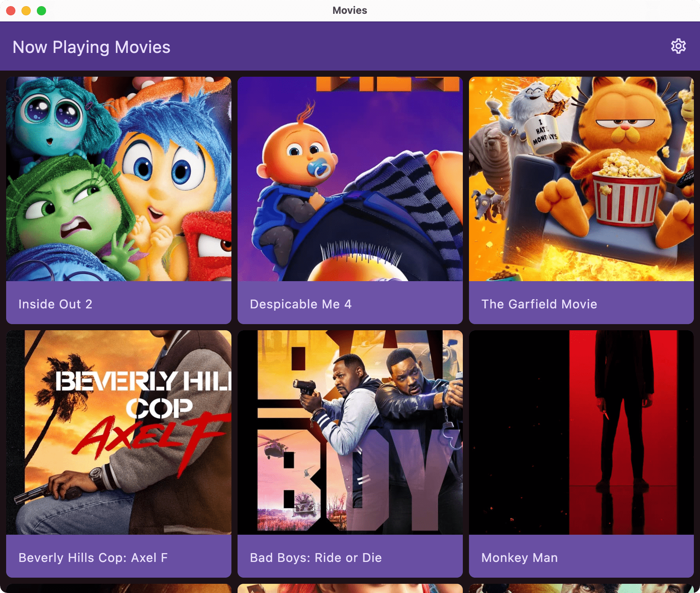Click the Beverly Hills Cop: Axel F poster
This screenshot has width=700, height=593.
[x=119, y=432]
